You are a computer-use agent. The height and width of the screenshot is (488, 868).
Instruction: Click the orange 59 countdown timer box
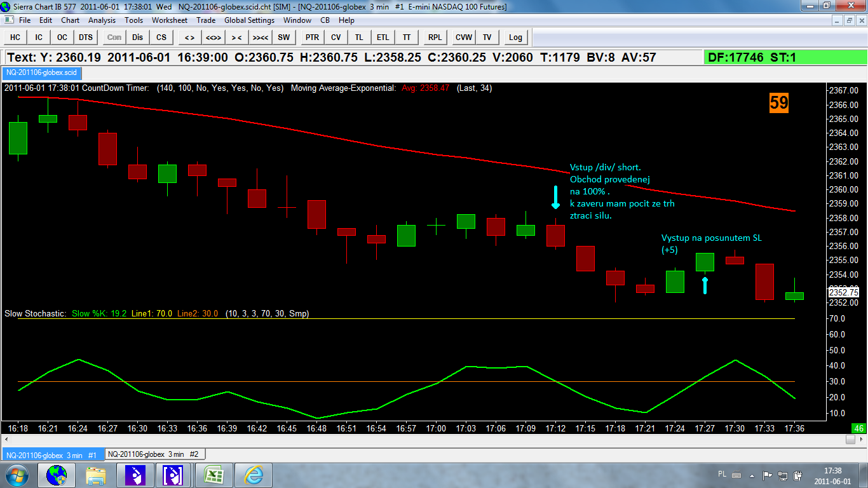[779, 102]
